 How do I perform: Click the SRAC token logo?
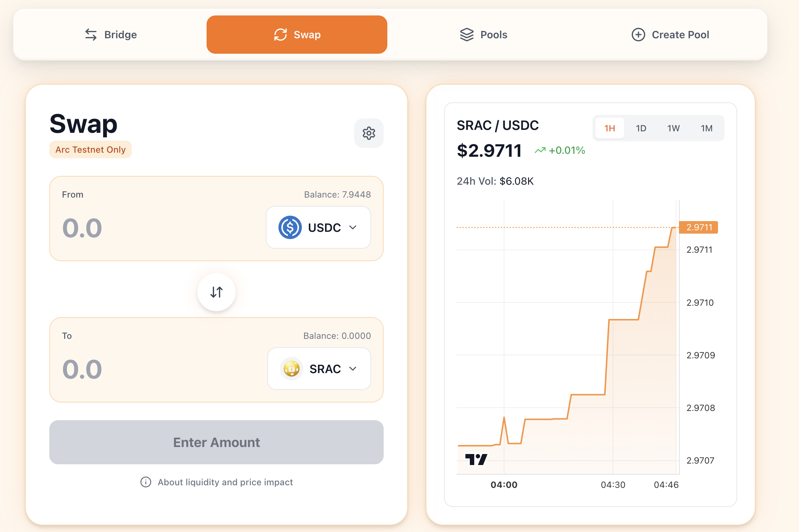(x=292, y=369)
